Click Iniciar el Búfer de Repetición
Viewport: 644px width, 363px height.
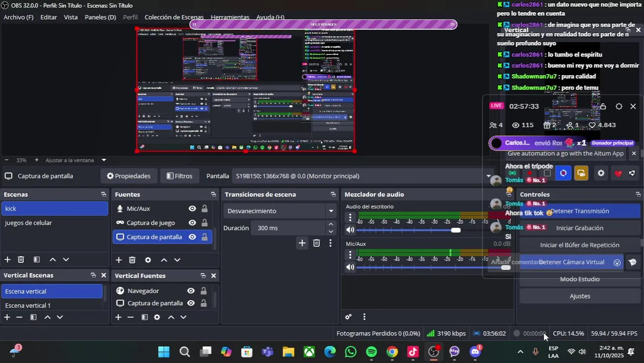(x=579, y=245)
